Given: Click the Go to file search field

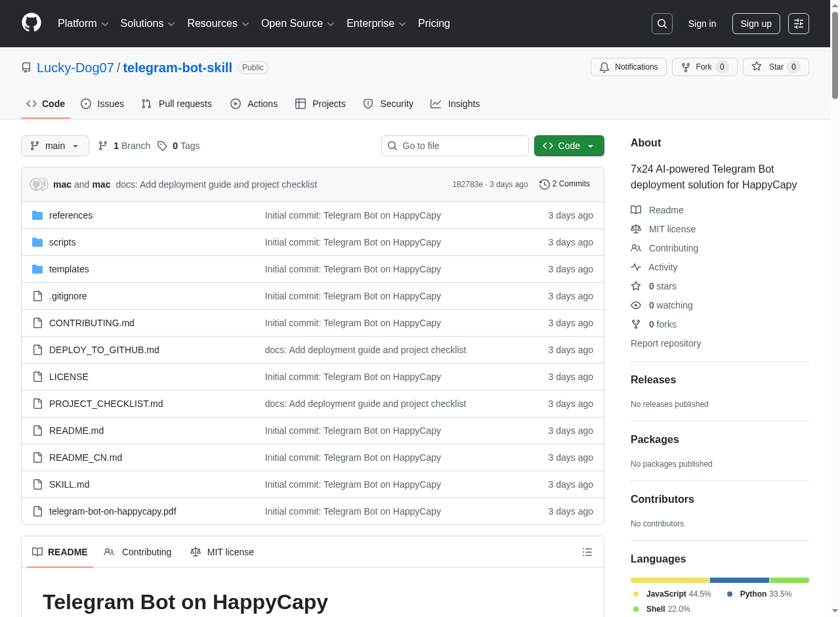Looking at the screenshot, I should pyautogui.click(x=455, y=145).
